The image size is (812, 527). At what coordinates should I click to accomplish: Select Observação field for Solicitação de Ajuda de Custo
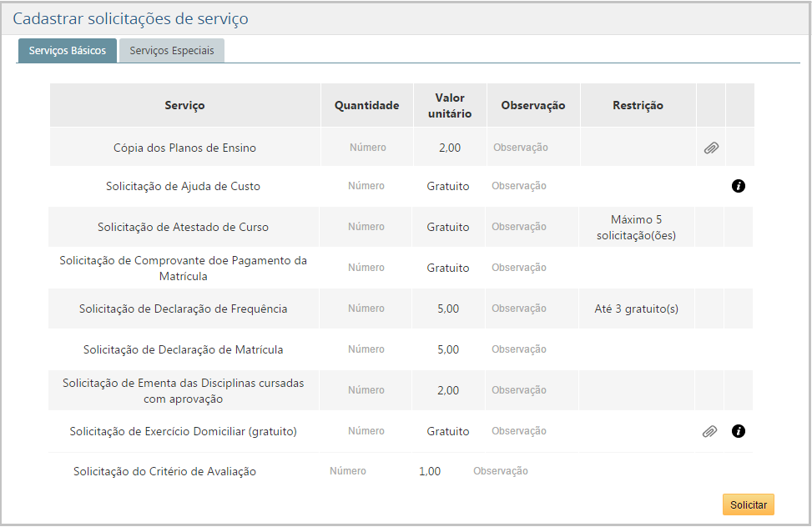click(532, 186)
